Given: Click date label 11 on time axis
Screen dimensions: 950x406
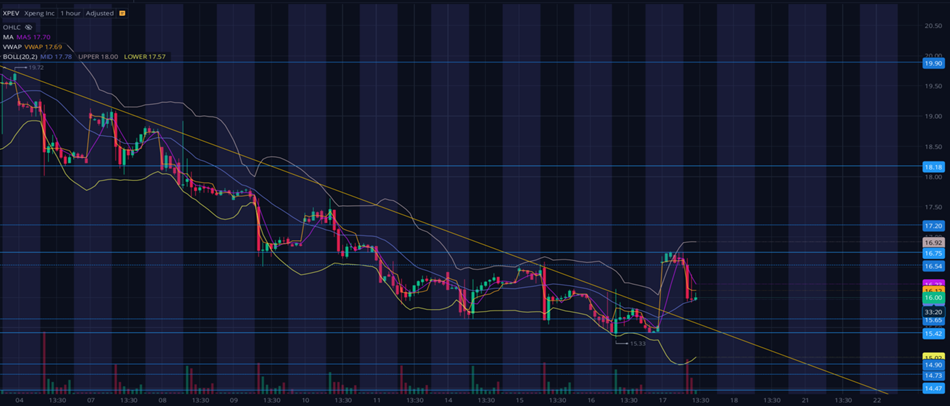Looking at the screenshot, I should click(376, 400).
